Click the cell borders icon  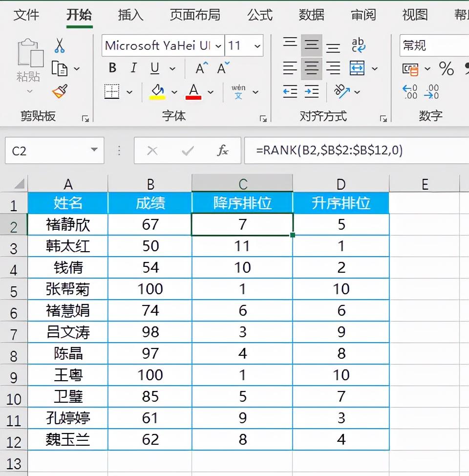pyautogui.click(x=112, y=91)
